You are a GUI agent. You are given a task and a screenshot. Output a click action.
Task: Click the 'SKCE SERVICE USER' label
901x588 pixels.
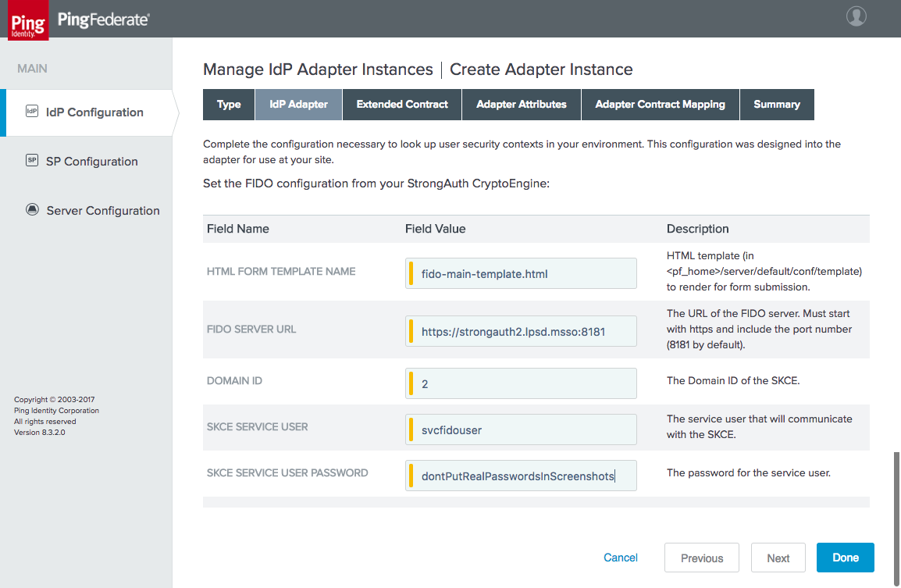(x=258, y=426)
